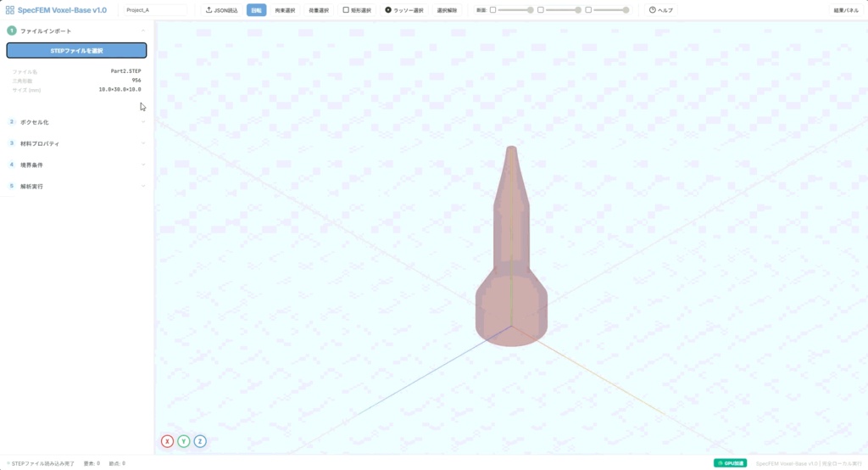Enable the second section plane checkbox

point(541,10)
